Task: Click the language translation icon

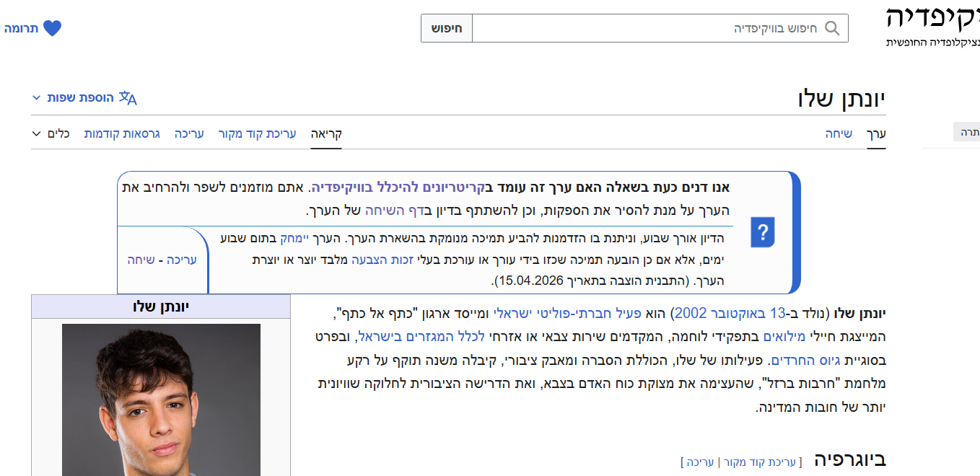Action: pyautogui.click(x=128, y=97)
